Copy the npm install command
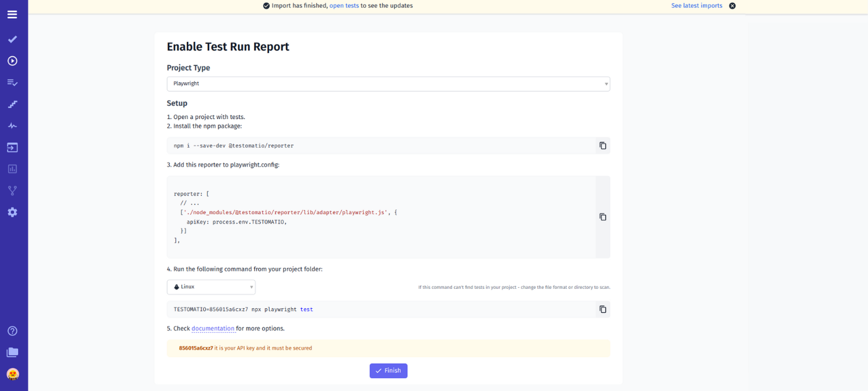This screenshot has height=391, width=868. pos(603,145)
